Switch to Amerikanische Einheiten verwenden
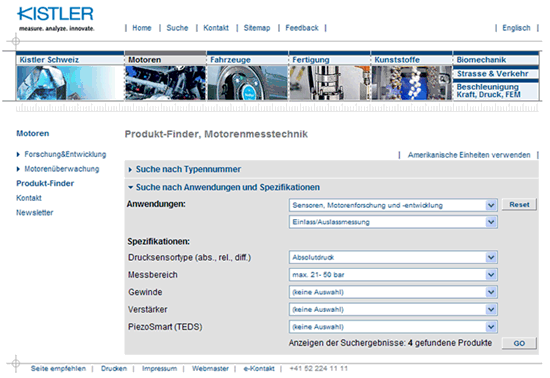This screenshot has width=550, height=378. click(469, 155)
